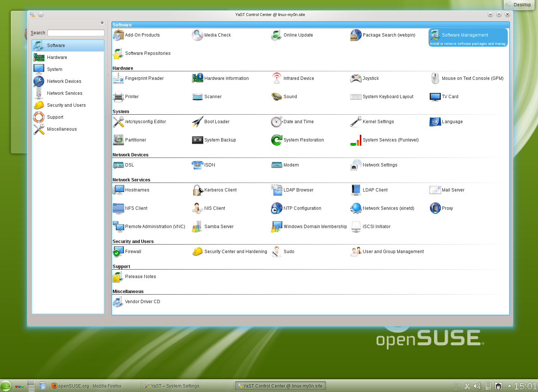Select System category in sidebar
The image size is (538, 392).
[x=68, y=69]
